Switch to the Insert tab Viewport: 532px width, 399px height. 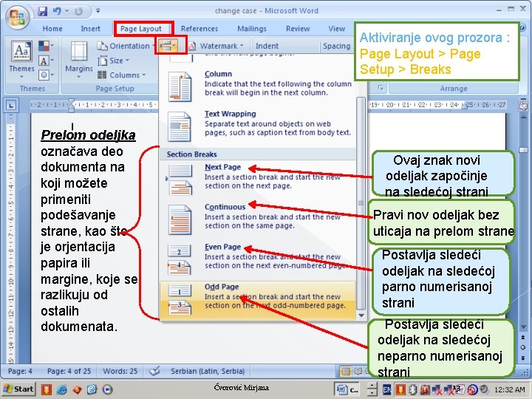pyautogui.click(x=91, y=29)
